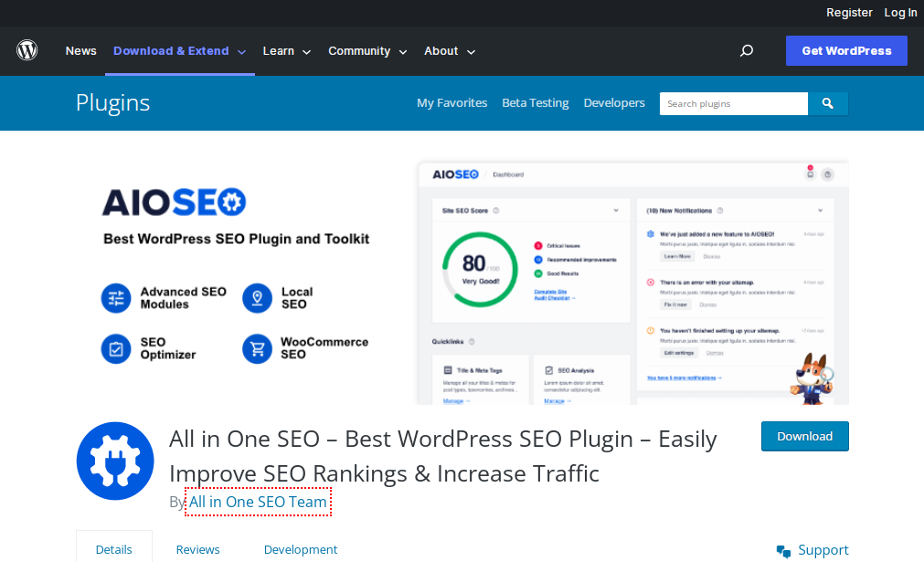Click the Advanced SEO Modules sliders icon
The width and height of the screenshot is (924, 562).
(x=116, y=298)
